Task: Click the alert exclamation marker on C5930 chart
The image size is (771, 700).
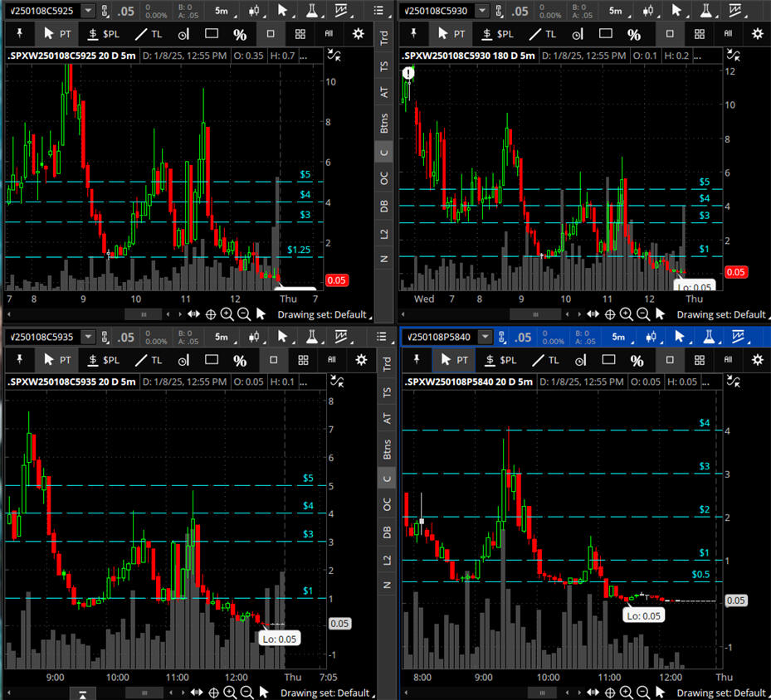Action: point(409,73)
